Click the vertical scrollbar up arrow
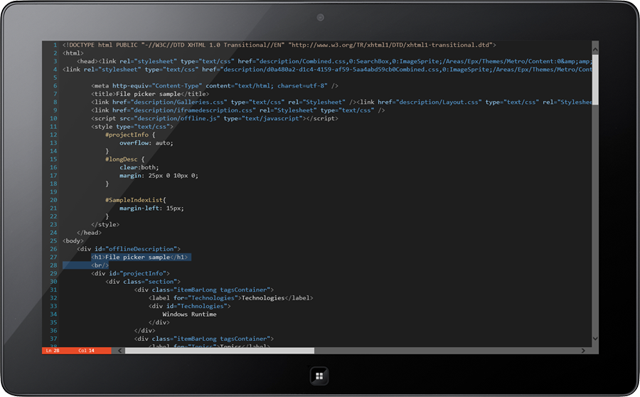This screenshot has width=640, height=397. tap(595, 49)
